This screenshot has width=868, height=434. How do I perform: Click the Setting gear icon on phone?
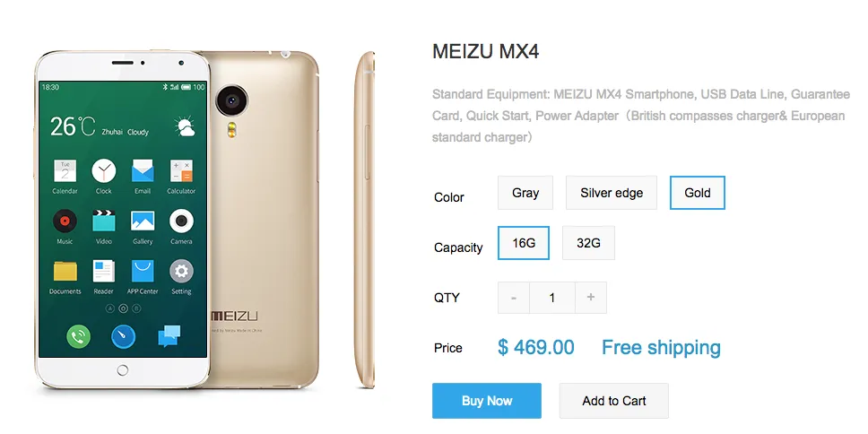coord(181,271)
